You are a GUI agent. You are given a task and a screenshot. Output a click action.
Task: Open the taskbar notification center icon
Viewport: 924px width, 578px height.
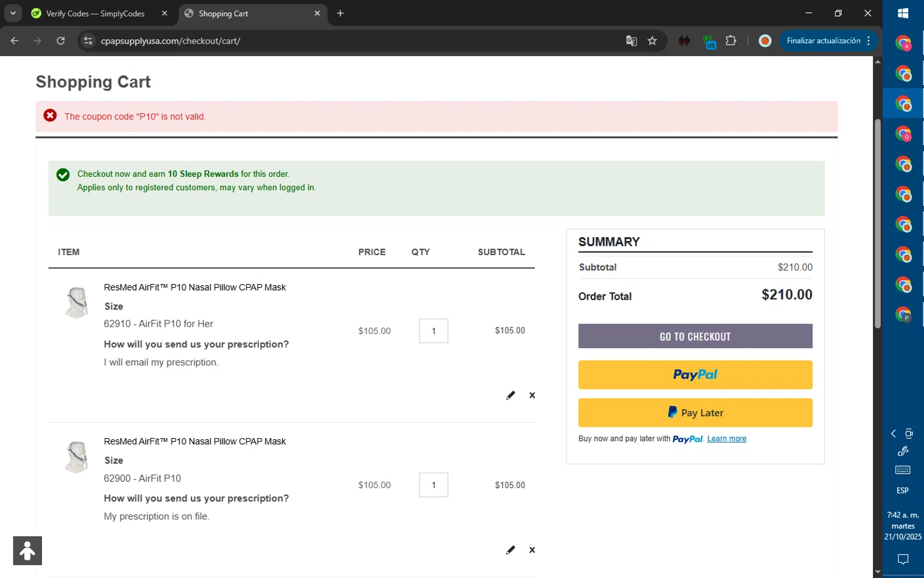pos(903,560)
